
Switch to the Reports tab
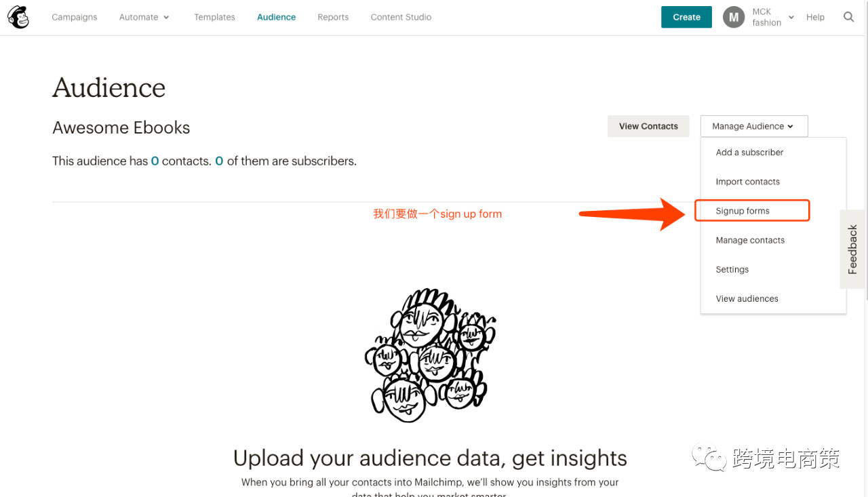333,17
